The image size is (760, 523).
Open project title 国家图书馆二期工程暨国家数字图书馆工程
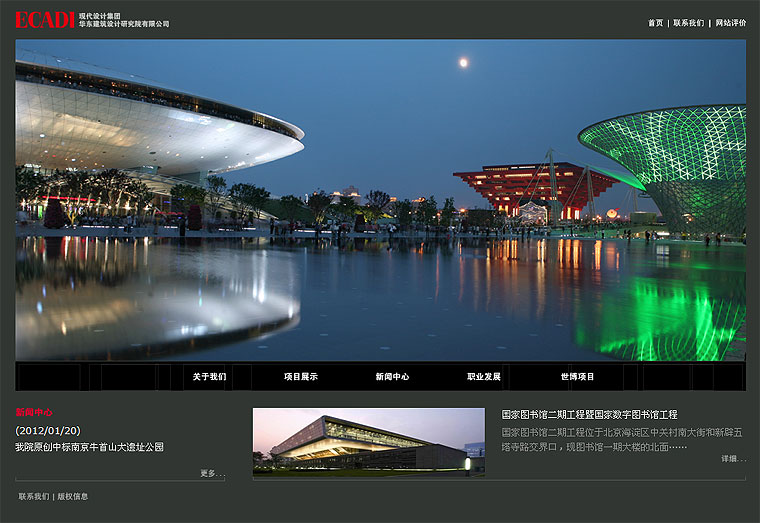(589, 414)
